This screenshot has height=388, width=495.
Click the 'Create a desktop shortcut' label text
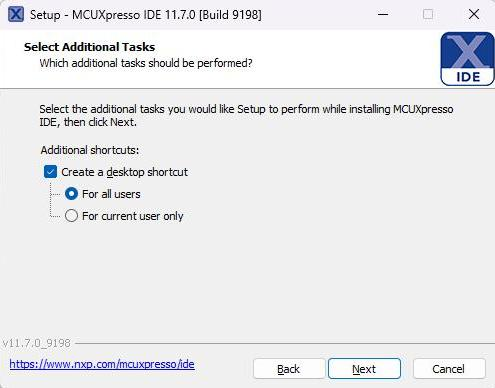pyautogui.click(x=124, y=172)
